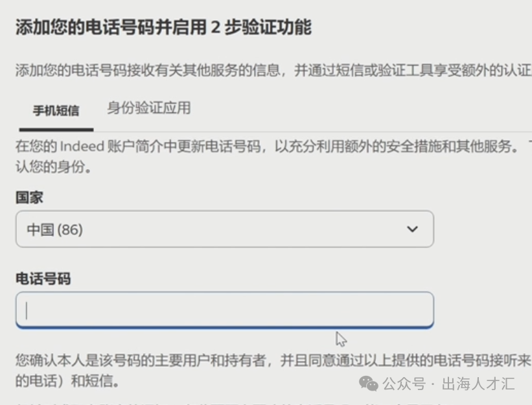Screen dimensions: 532x405
Task: Click the mouse cursor location below the phone field
Action: [x=340, y=338]
